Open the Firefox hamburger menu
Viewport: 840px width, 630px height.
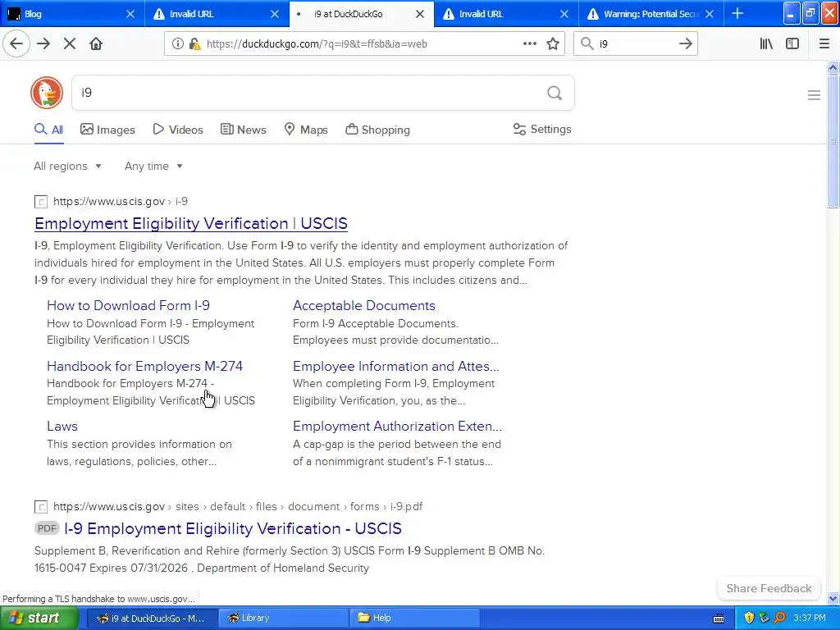click(824, 44)
